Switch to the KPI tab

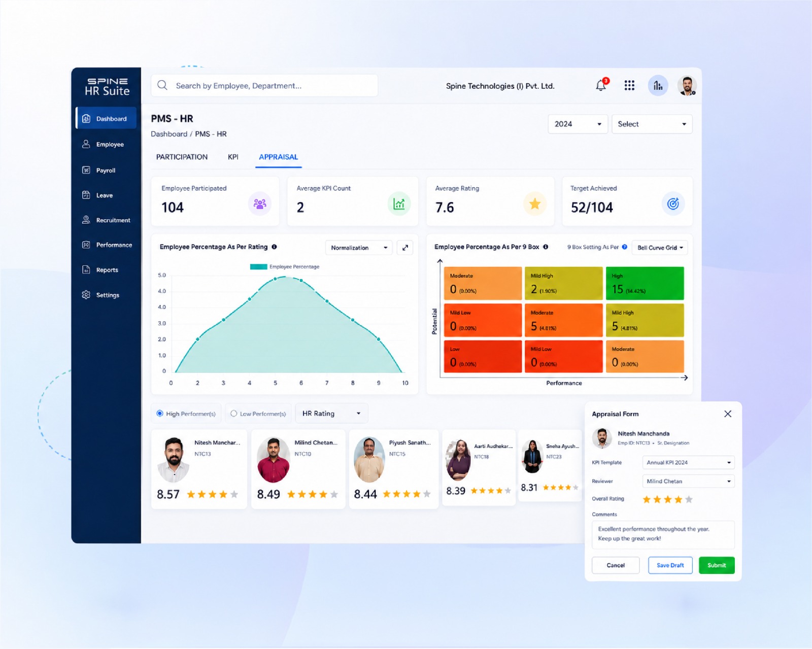(233, 157)
